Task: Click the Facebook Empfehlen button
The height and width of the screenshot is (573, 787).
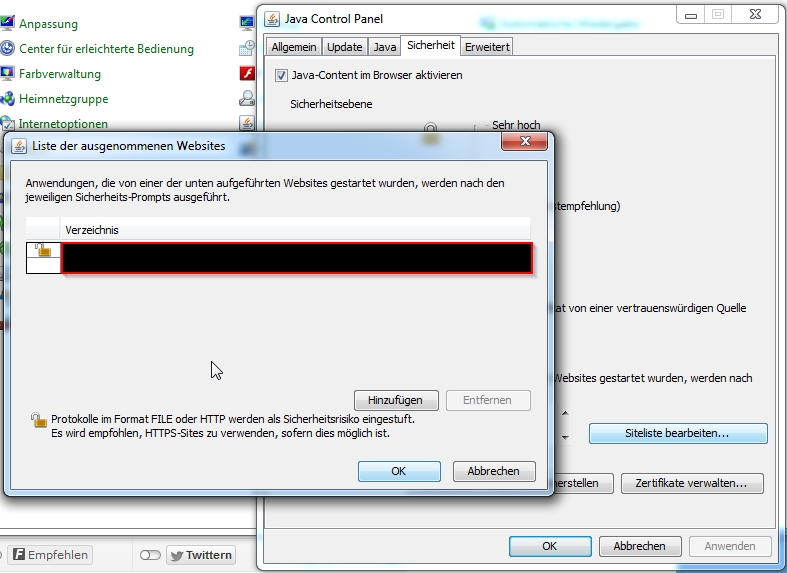Action: pos(50,555)
